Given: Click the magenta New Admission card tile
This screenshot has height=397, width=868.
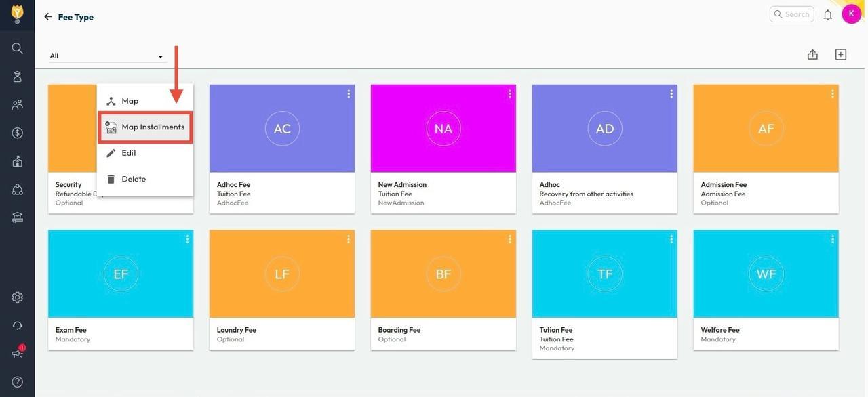Looking at the screenshot, I should [443, 129].
